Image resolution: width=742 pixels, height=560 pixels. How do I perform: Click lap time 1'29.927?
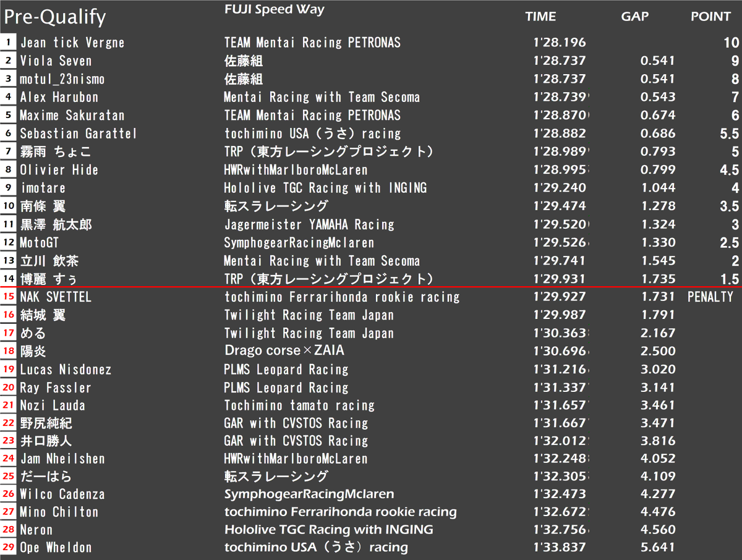tap(559, 297)
